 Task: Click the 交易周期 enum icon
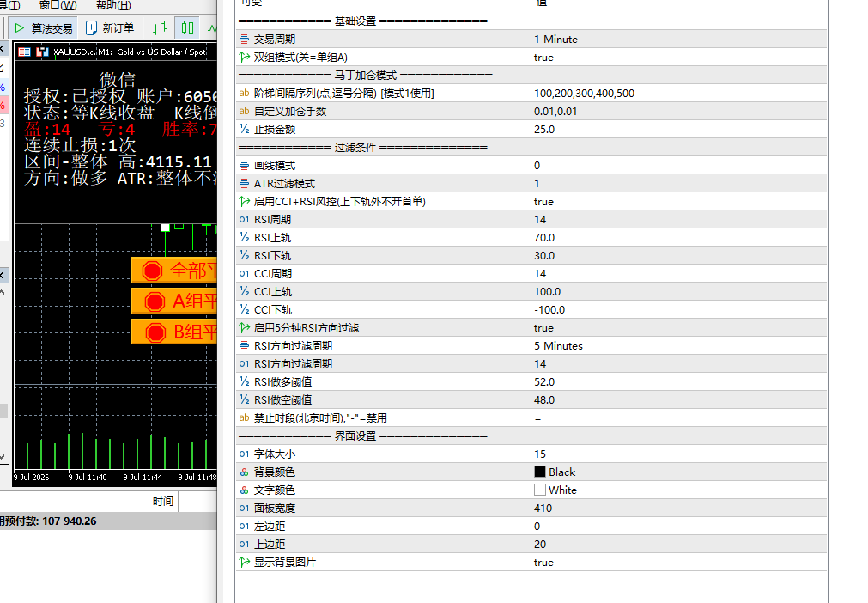point(244,40)
